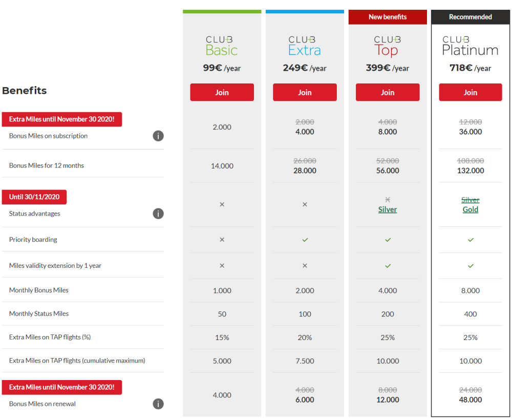Viewport: 512px width, 420px height.
Task: Open info icon for Bonus Miles on subscription
Action: click(x=158, y=136)
